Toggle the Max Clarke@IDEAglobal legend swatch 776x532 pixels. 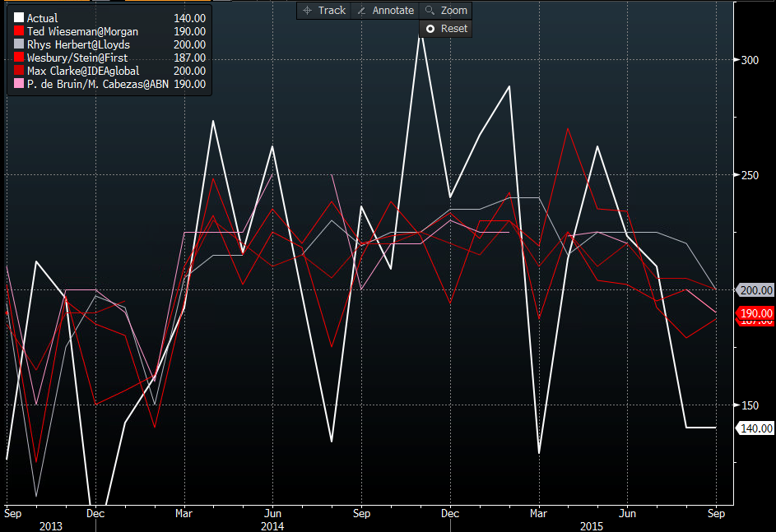click(x=19, y=71)
